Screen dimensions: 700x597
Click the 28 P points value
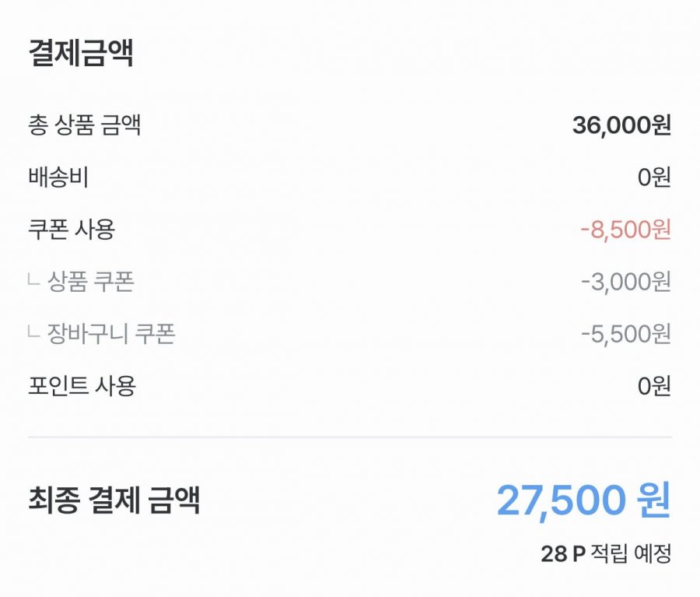pos(562,554)
